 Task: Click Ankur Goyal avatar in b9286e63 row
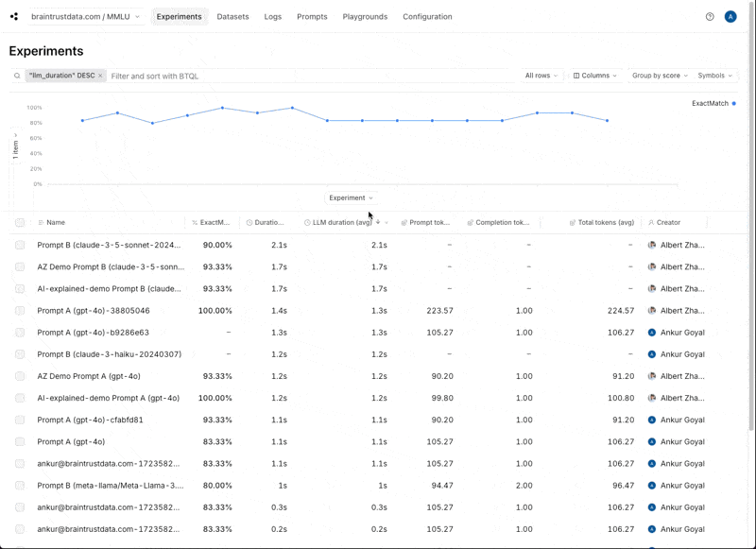tap(652, 333)
